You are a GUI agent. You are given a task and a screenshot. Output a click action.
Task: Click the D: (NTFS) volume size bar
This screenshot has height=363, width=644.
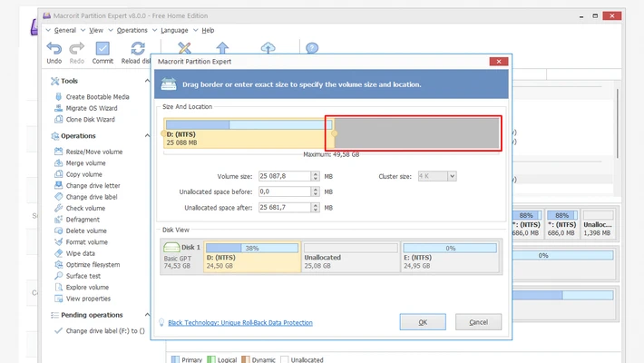(x=249, y=124)
